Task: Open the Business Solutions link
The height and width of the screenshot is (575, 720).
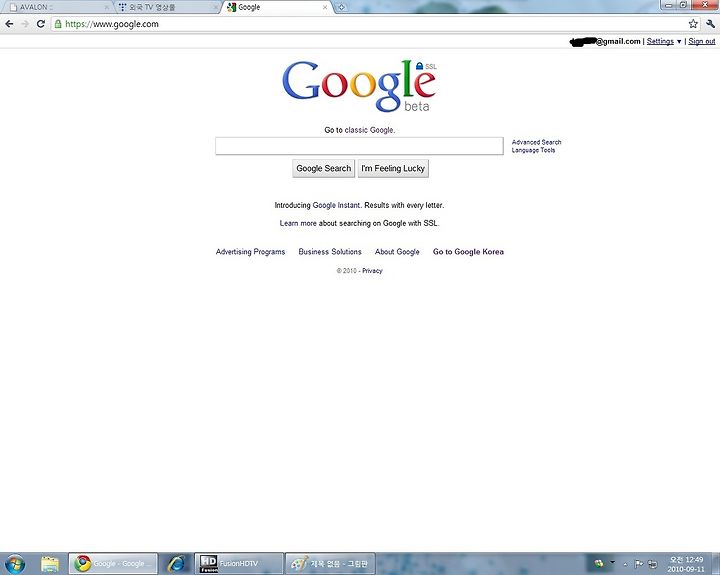Action: 330,252
